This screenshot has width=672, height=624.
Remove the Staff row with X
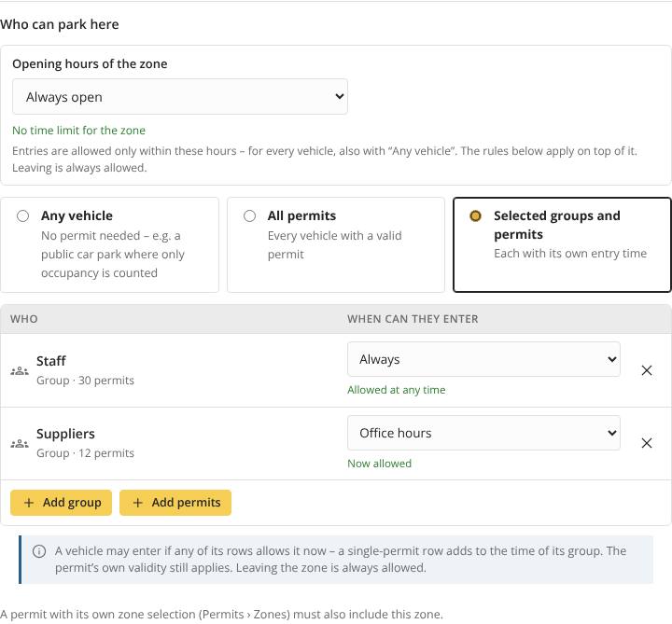[647, 370]
